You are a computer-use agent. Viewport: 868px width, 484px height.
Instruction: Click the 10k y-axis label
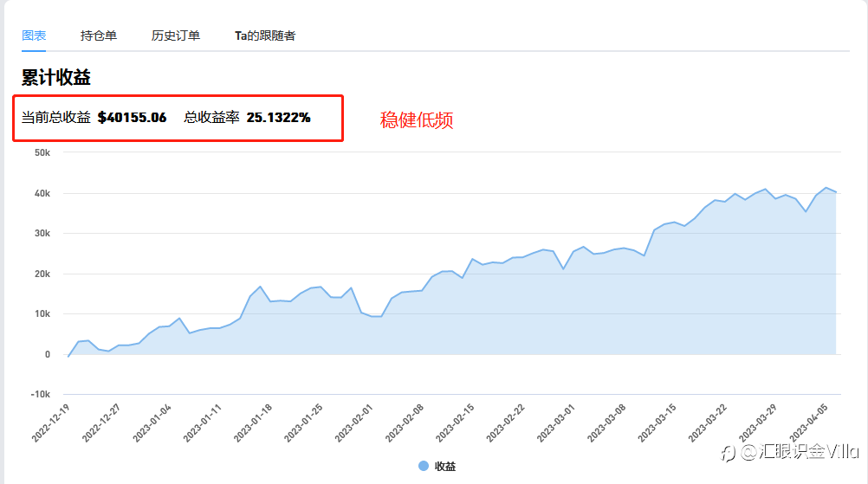pyautogui.click(x=42, y=313)
